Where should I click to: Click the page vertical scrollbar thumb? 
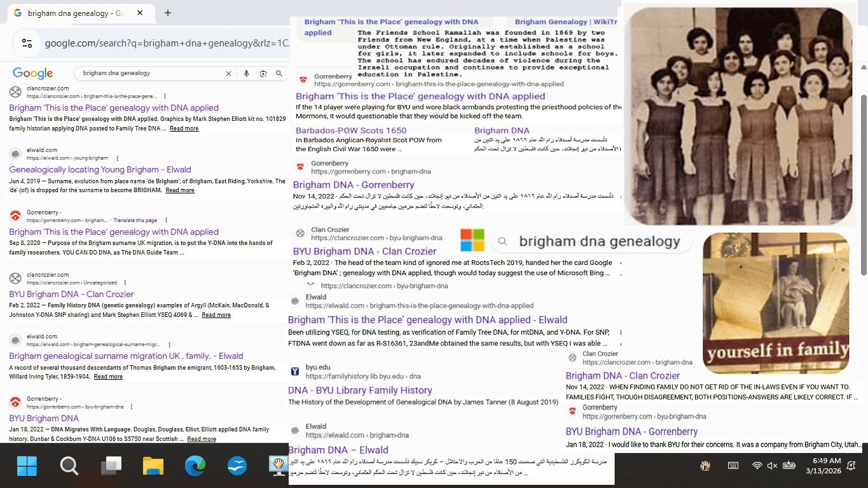pyautogui.click(x=863, y=185)
